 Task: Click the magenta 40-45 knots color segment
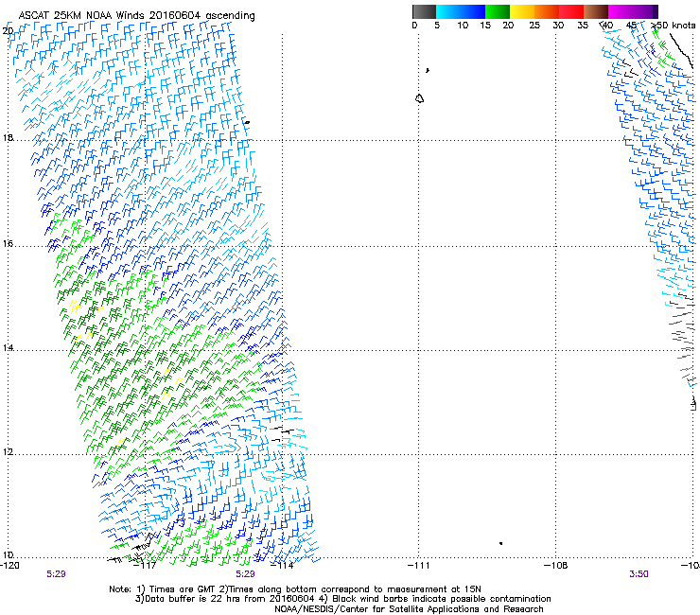[x=621, y=11]
